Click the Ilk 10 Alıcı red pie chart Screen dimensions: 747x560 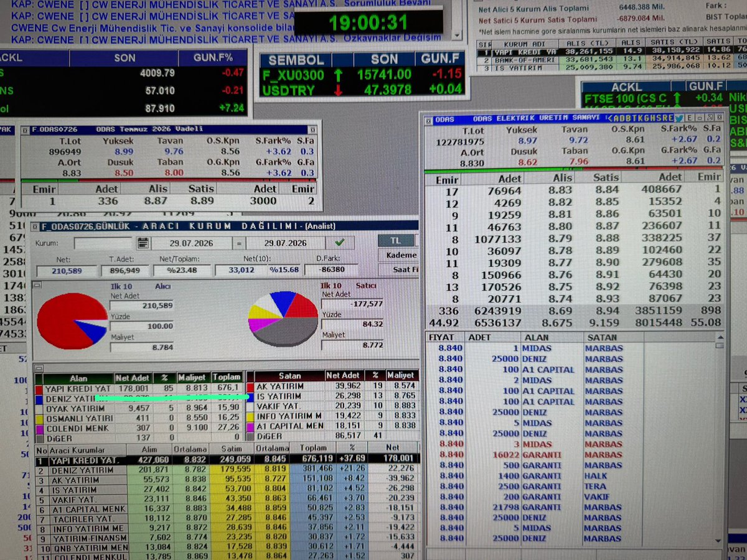click(x=72, y=320)
